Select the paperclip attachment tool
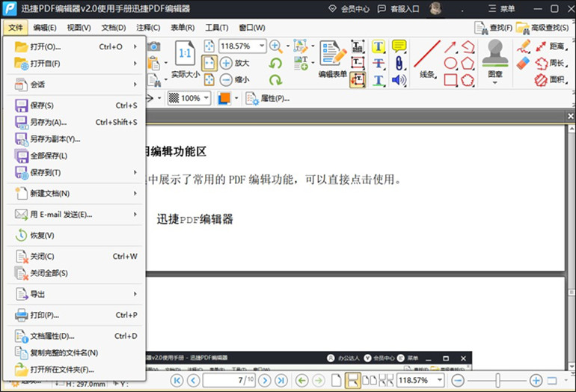Image resolution: width=576 pixels, height=392 pixels. coord(399,63)
